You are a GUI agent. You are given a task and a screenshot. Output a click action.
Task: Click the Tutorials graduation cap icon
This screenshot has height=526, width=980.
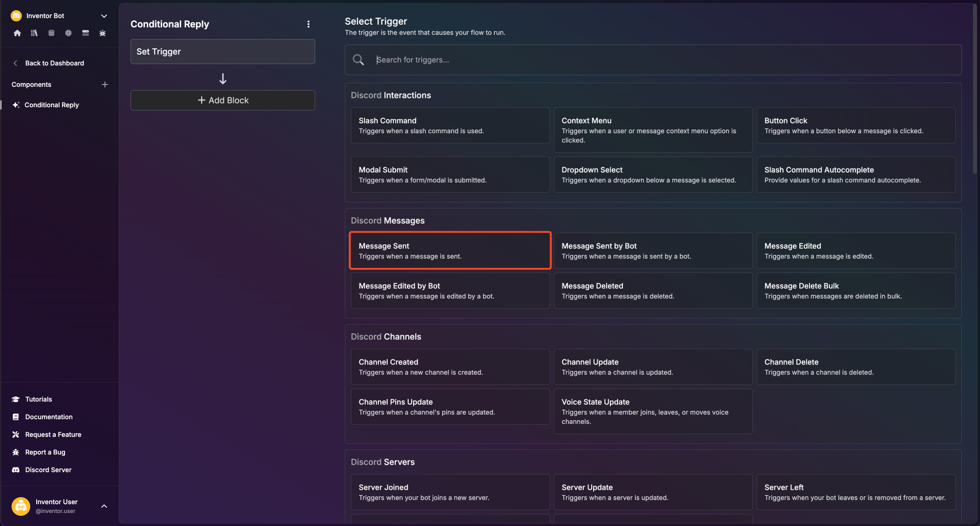click(15, 399)
